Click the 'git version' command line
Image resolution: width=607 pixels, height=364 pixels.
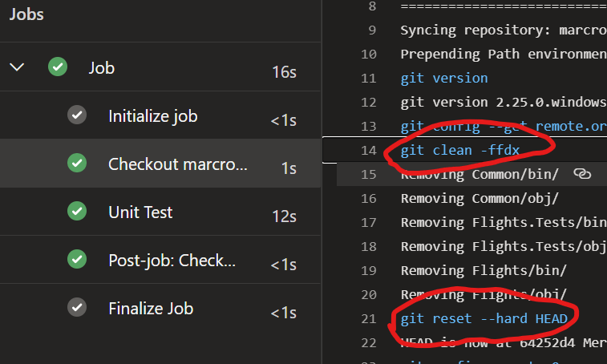pyautogui.click(x=443, y=78)
